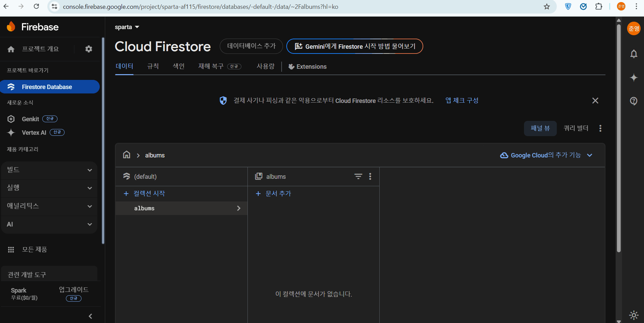
Task: Open project settings gear icon
Action: [89, 49]
